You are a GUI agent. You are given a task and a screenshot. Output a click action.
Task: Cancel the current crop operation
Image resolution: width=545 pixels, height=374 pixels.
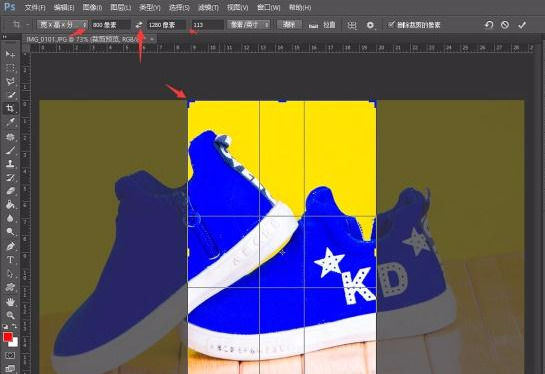point(505,25)
